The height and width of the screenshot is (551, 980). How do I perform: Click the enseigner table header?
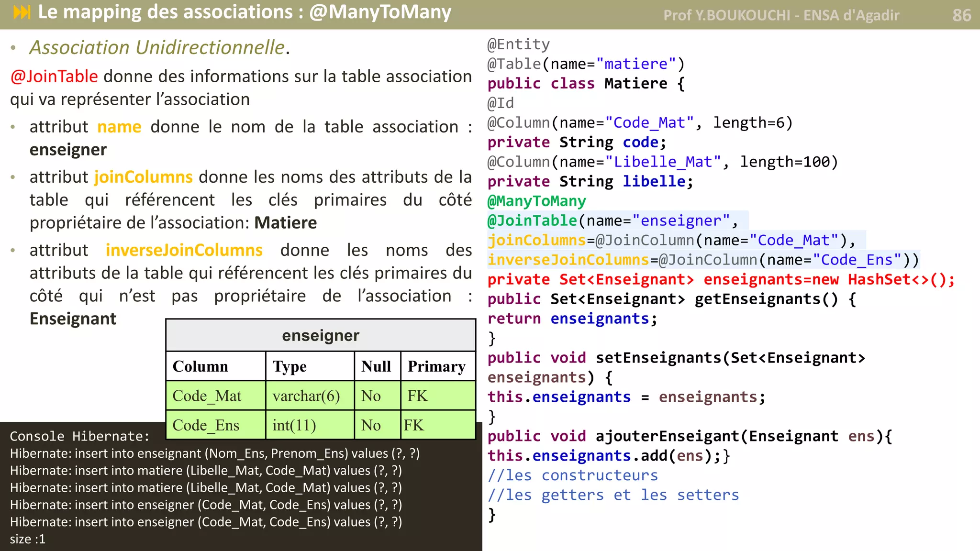coord(320,335)
